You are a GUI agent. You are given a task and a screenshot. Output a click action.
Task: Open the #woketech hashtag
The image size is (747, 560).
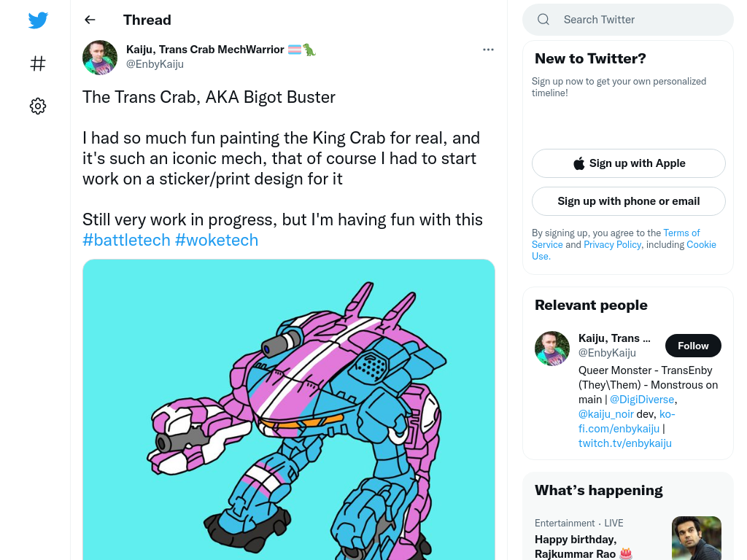(217, 240)
